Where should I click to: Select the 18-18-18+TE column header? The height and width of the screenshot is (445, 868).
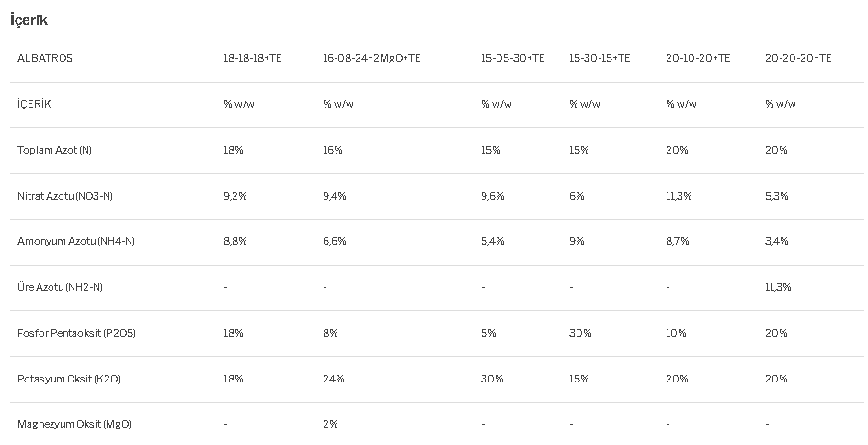click(x=253, y=58)
